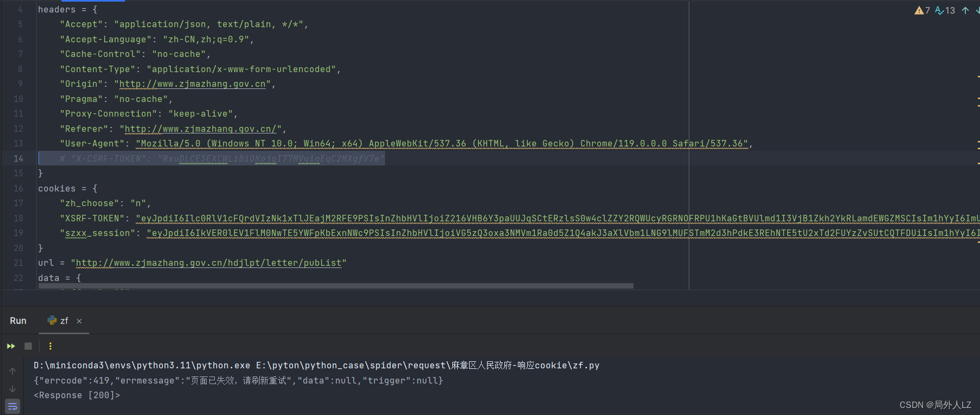Click the Python icon on the zf tab
Viewport: 980px width, 415px height.
tap(52, 321)
